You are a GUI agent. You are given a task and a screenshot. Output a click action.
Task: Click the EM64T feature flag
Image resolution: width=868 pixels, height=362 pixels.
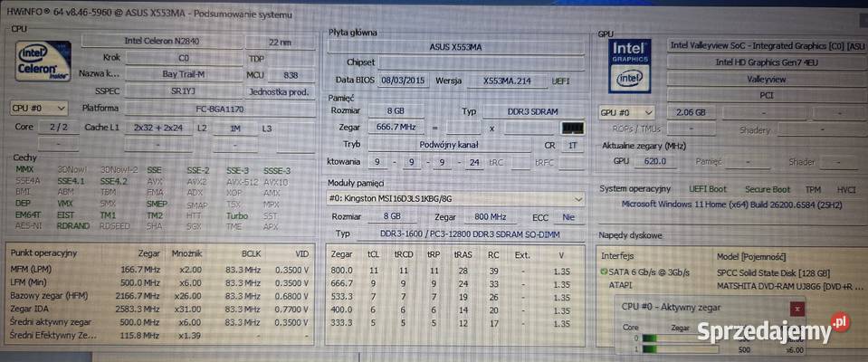pos(26,215)
